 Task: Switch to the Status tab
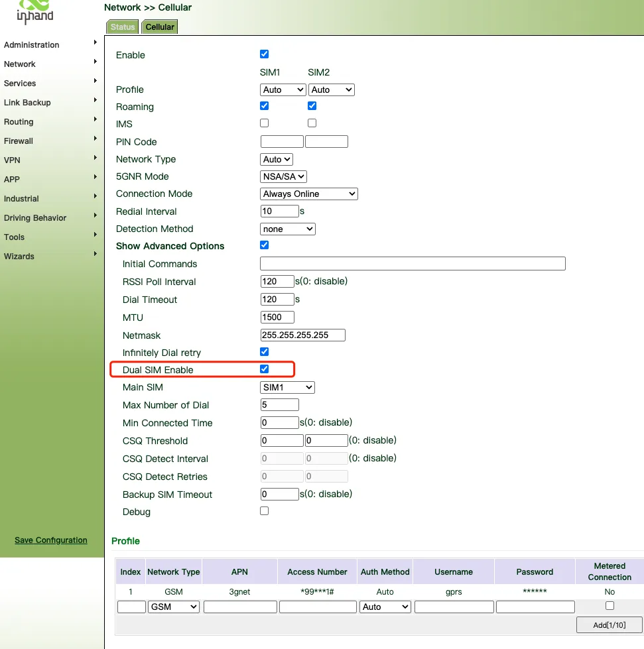123,27
